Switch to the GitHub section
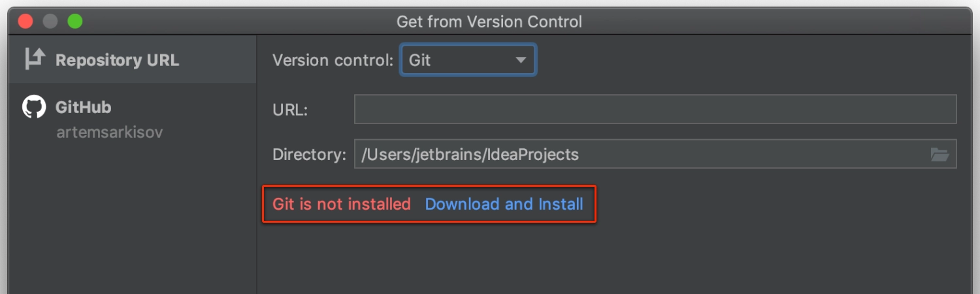 83,107
